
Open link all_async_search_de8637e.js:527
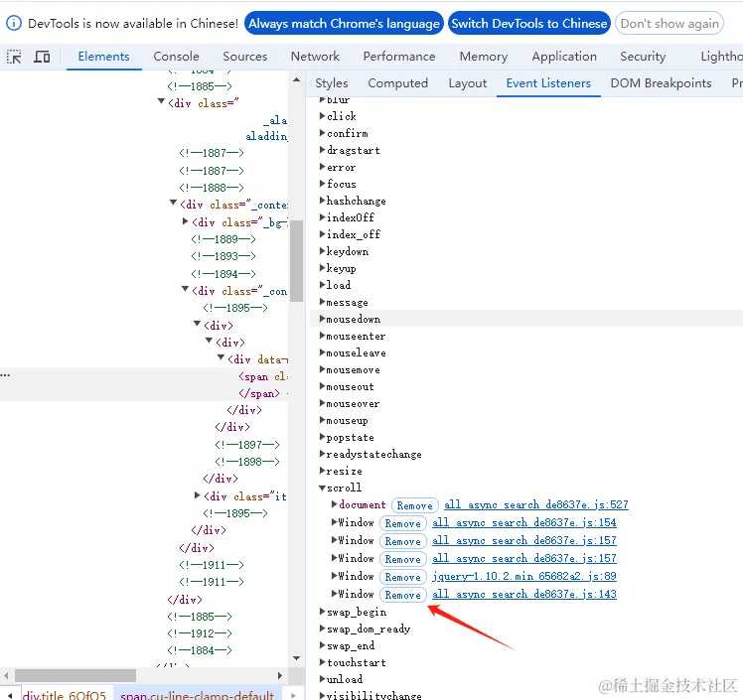pos(536,504)
